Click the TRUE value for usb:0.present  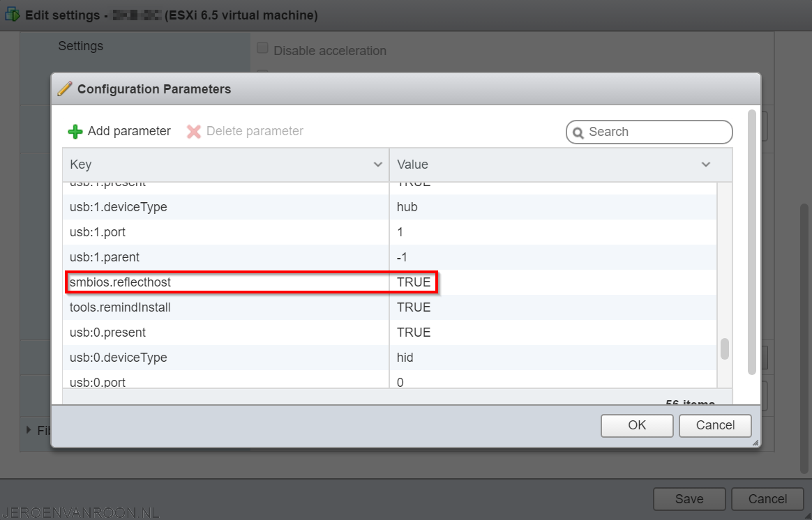(414, 332)
